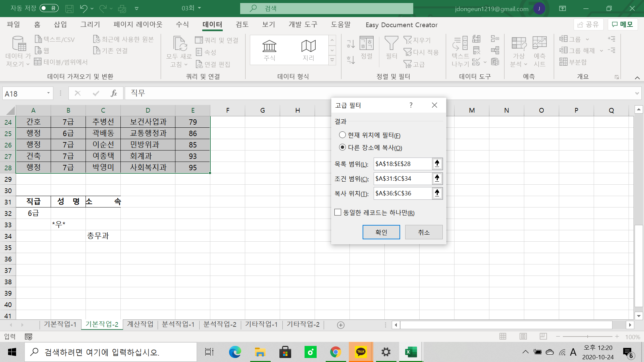Check 'Unique records only' checkbox
This screenshot has height=362, width=644.
(338, 213)
